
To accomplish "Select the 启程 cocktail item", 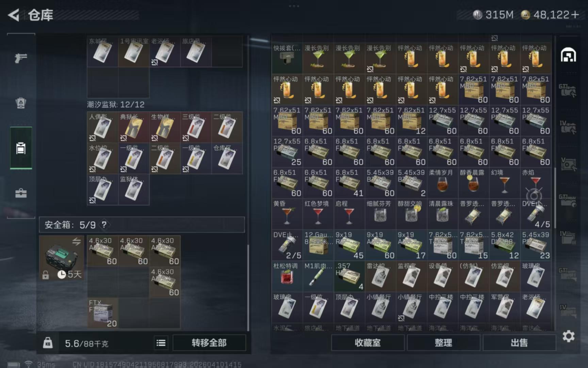I will pyautogui.click(x=349, y=214).
